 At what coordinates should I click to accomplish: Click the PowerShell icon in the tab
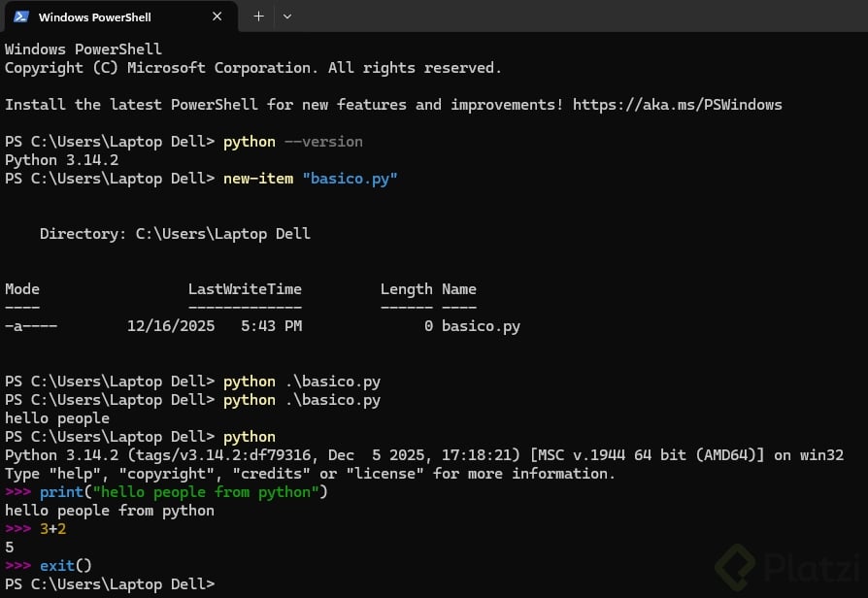coord(20,17)
